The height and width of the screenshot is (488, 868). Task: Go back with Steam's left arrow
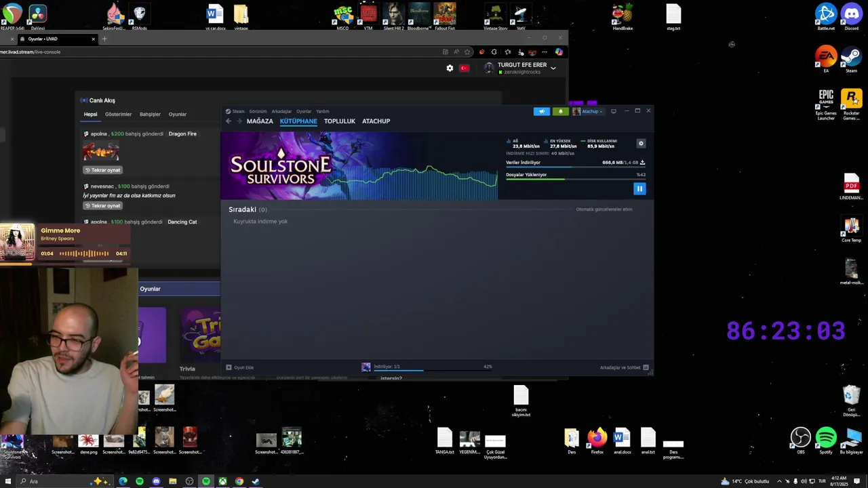[x=229, y=121]
